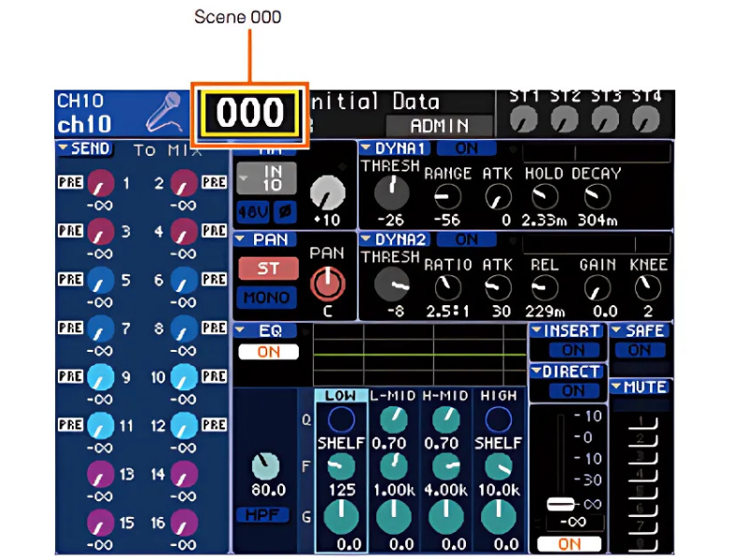Enable the ST stereo assign button
747x560 pixels.
pyautogui.click(x=268, y=269)
